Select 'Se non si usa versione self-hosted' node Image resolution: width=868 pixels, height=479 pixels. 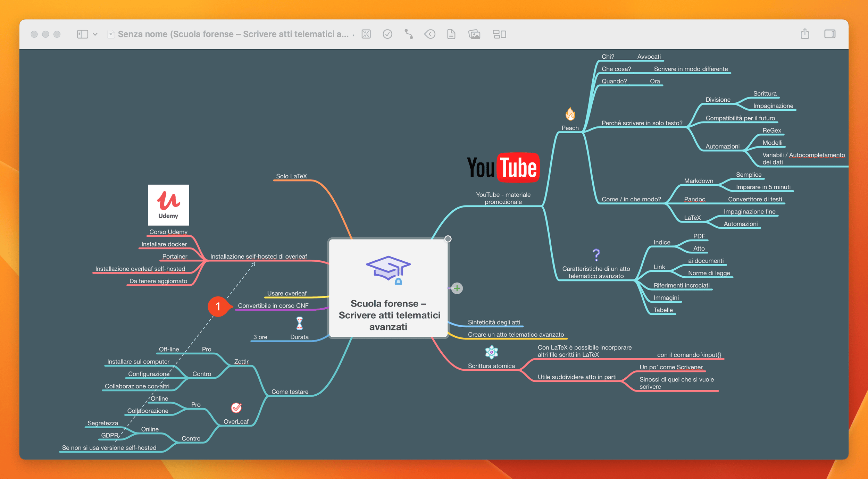[x=109, y=448]
